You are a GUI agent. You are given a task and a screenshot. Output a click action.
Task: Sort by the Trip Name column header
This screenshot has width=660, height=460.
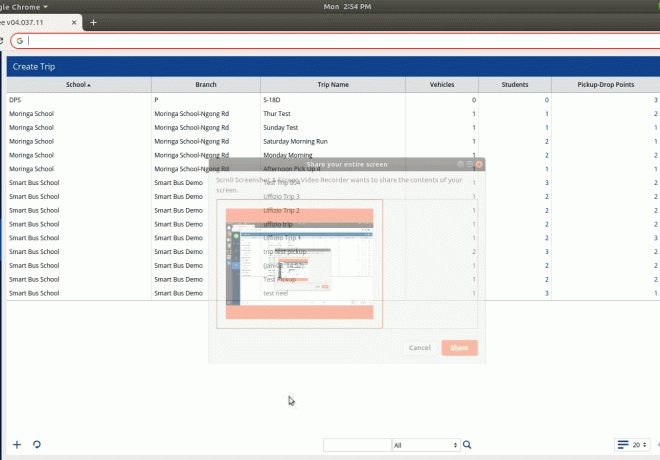pyautogui.click(x=332, y=85)
